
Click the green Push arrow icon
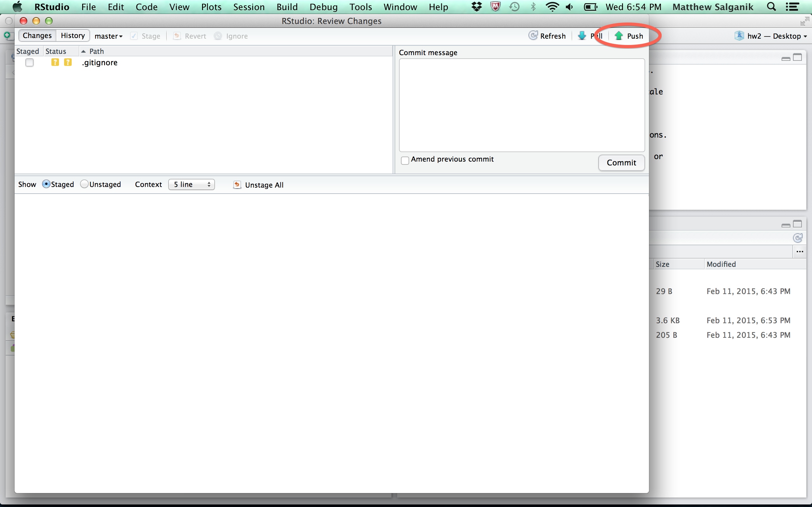point(619,36)
